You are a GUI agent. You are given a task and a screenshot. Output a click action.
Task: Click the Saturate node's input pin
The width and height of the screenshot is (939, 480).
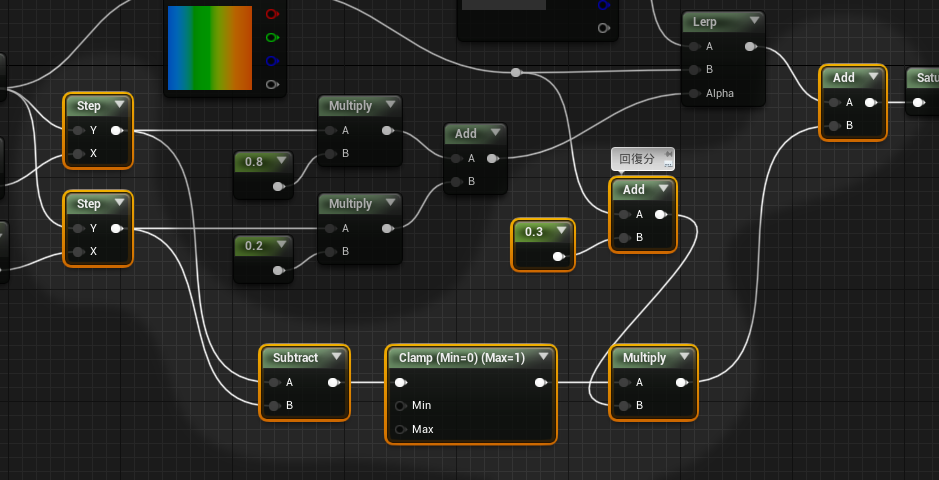click(x=918, y=102)
